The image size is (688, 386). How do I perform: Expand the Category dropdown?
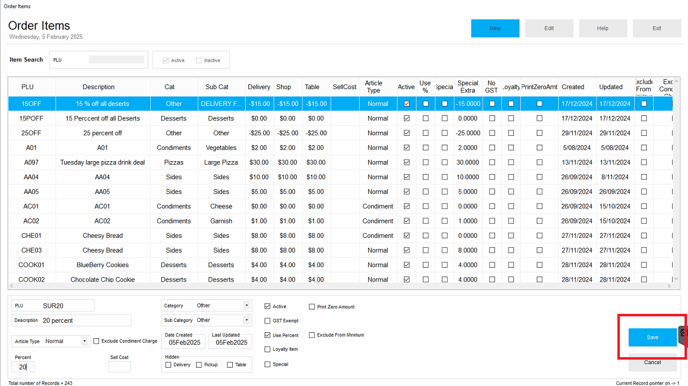[x=247, y=305]
